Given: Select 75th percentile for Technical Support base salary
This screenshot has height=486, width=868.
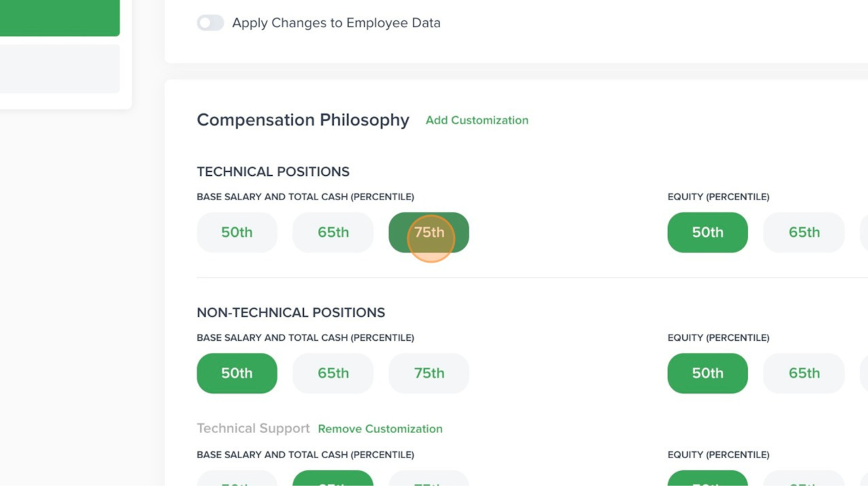Looking at the screenshot, I should [x=429, y=479].
